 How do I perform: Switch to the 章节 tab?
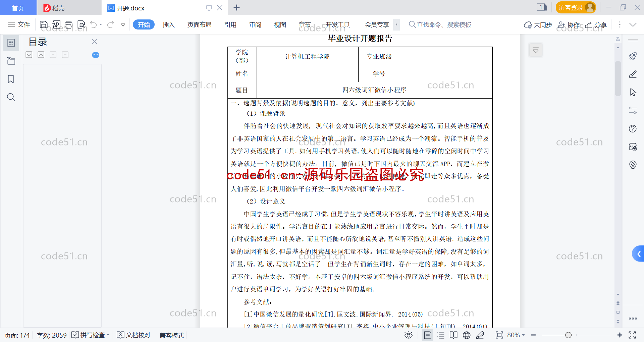305,24
